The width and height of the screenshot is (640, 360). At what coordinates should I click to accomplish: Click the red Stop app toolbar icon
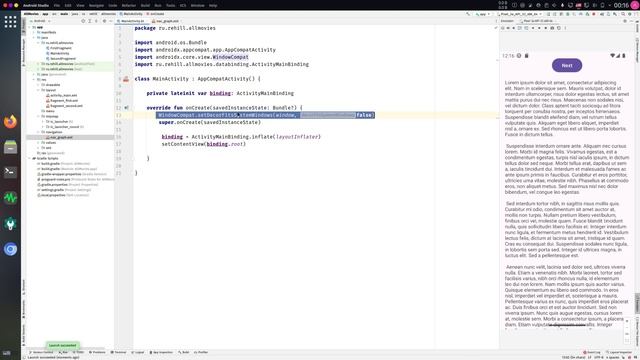(x=594, y=14)
